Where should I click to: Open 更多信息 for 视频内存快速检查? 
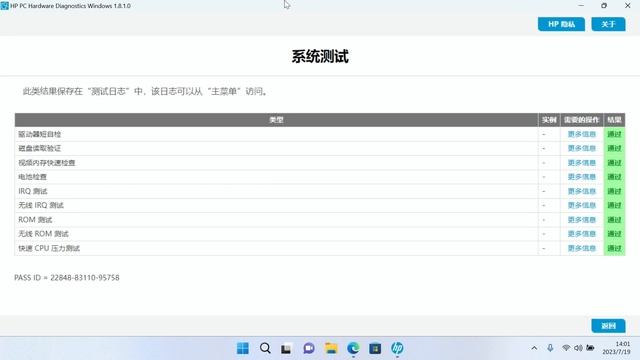click(582, 163)
